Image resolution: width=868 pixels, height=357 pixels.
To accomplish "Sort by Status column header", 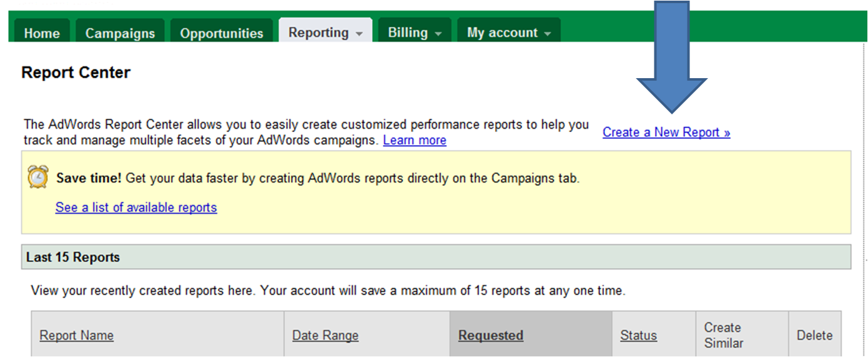I will [x=638, y=336].
